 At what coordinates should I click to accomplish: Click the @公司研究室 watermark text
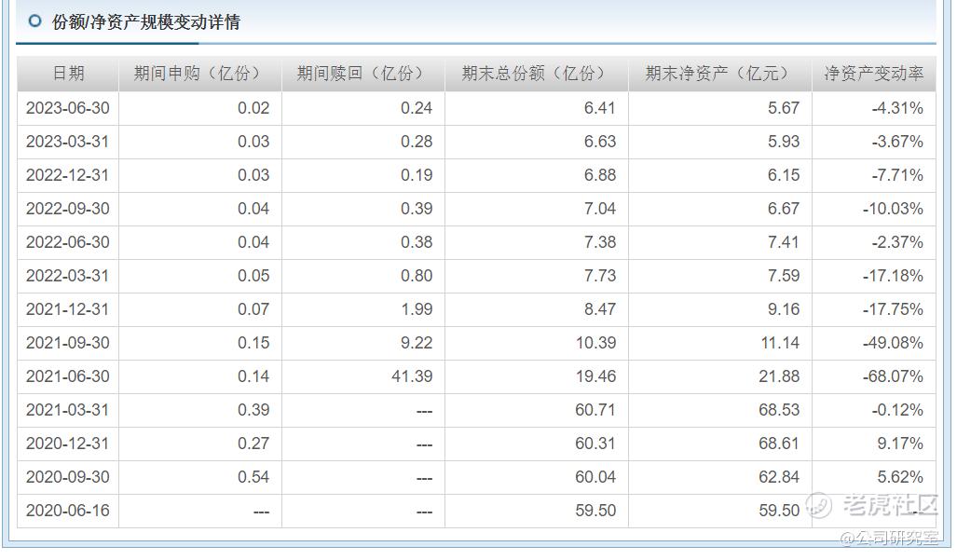point(889,538)
